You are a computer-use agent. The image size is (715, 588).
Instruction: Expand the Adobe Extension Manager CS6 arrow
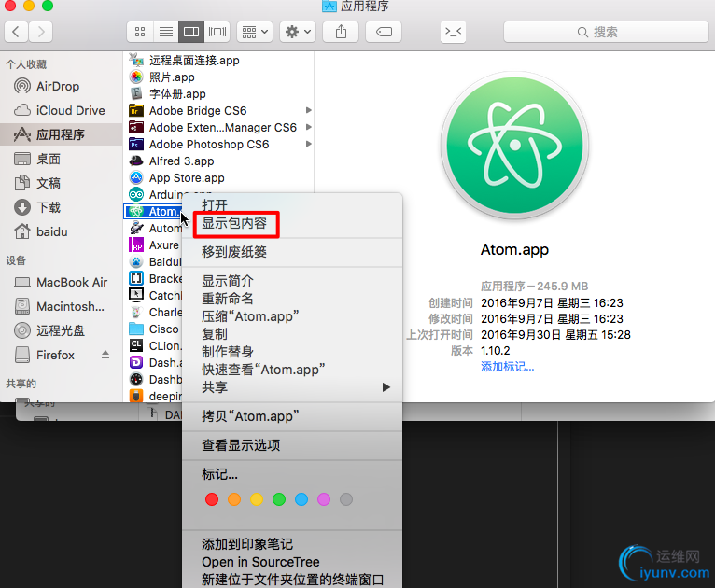308,127
